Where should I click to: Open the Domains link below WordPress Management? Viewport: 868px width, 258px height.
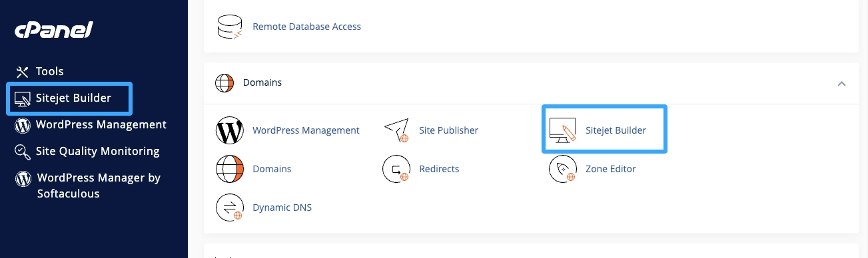tap(272, 169)
